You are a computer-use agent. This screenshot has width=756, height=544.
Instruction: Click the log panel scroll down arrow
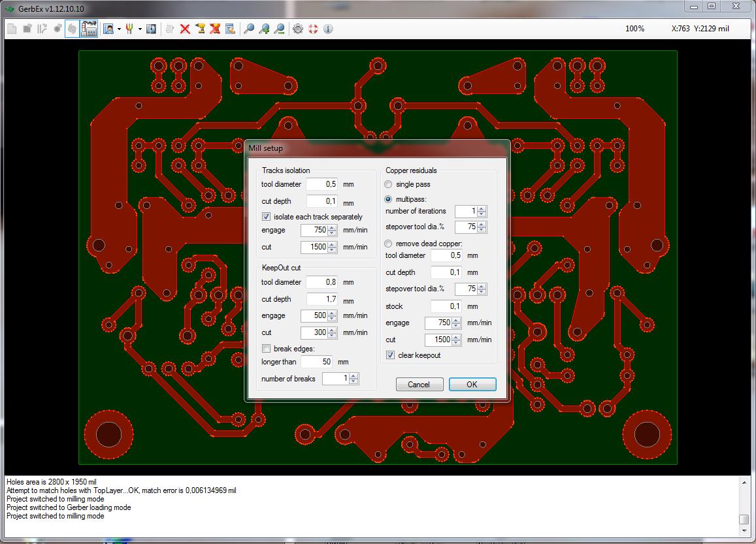coord(744,531)
